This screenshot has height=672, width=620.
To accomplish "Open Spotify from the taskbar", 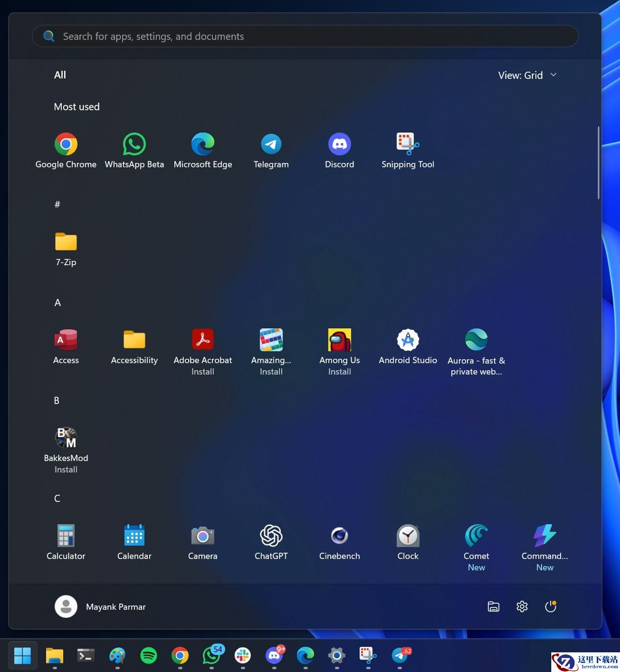I will coord(149,656).
